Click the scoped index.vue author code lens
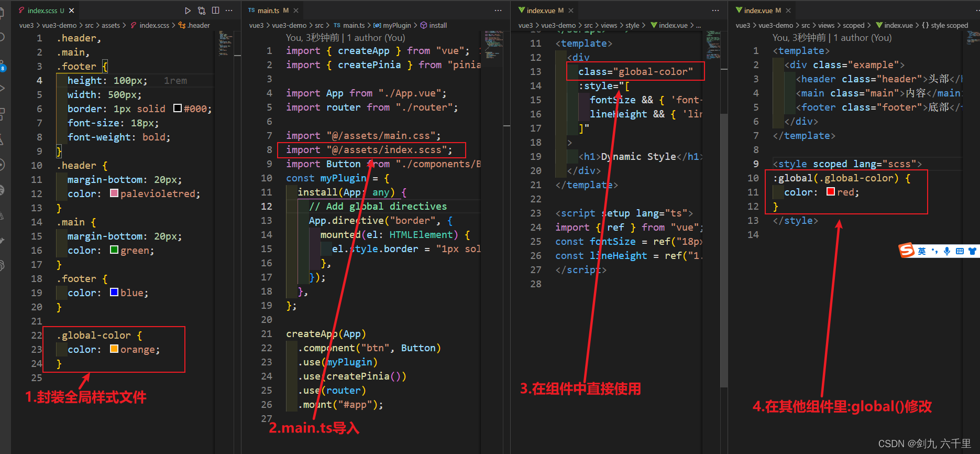The width and height of the screenshot is (980, 454). (x=832, y=38)
